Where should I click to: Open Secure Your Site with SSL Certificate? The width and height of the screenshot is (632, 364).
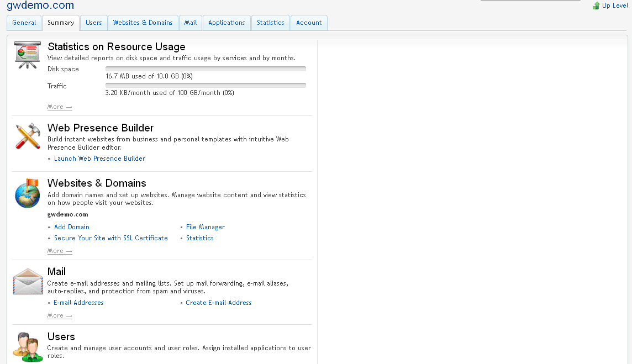111,238
